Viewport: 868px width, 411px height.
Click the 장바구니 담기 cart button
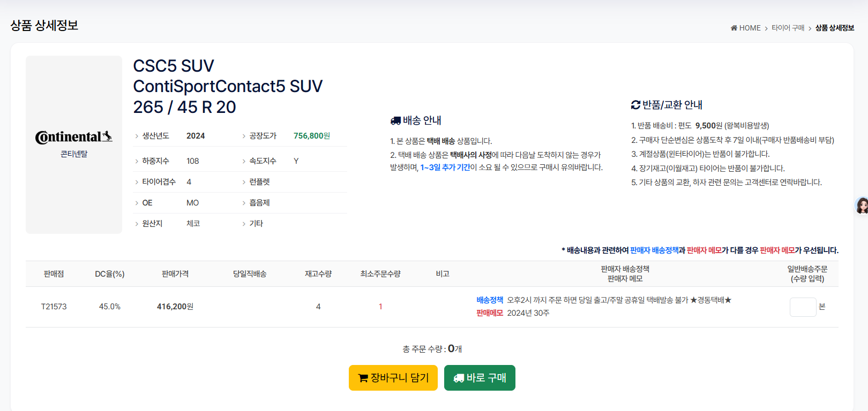click(x=393, y=378)
